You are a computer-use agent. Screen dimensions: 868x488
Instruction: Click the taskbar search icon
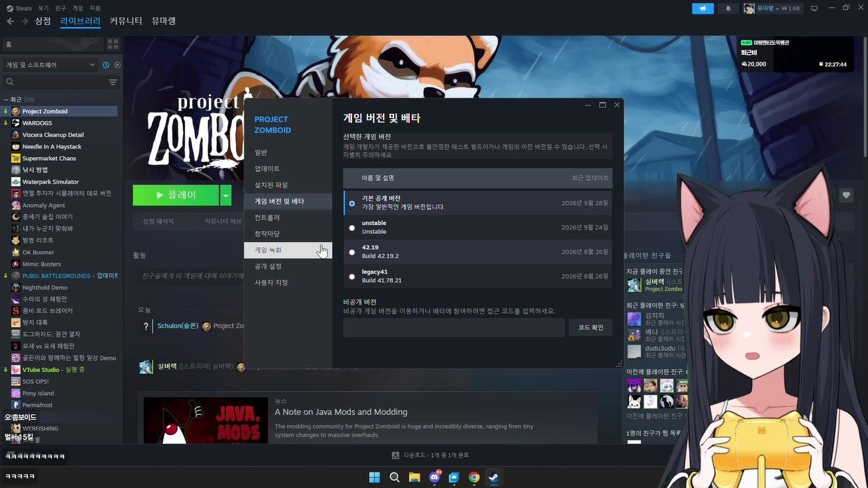click(x=395, y=477)
